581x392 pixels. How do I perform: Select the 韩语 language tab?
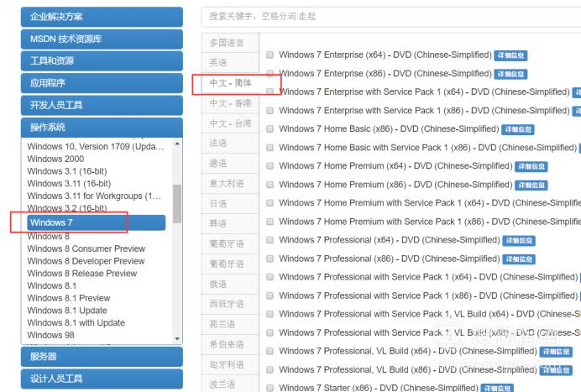pyautogui.click(x=230, y=223)
